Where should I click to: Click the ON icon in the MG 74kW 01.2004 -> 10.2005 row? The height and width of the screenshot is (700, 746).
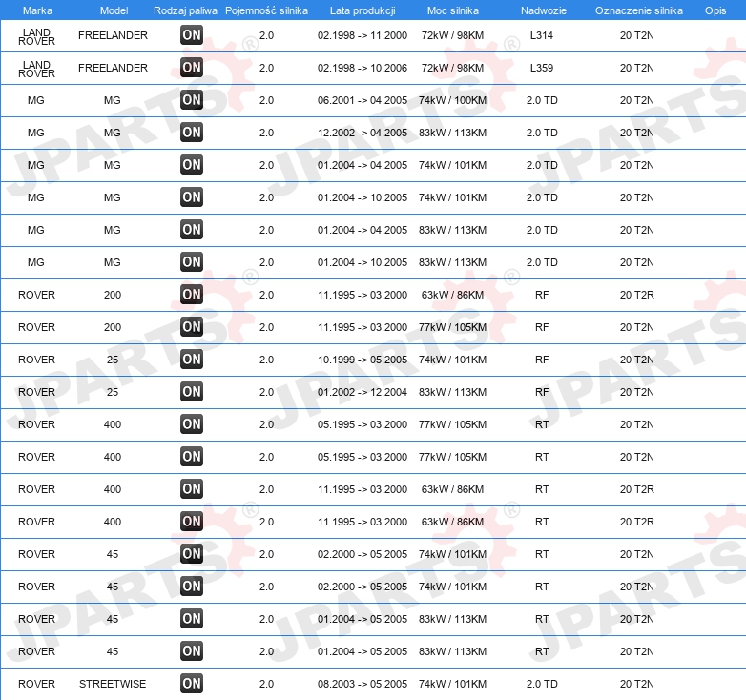tap(192, 196)
